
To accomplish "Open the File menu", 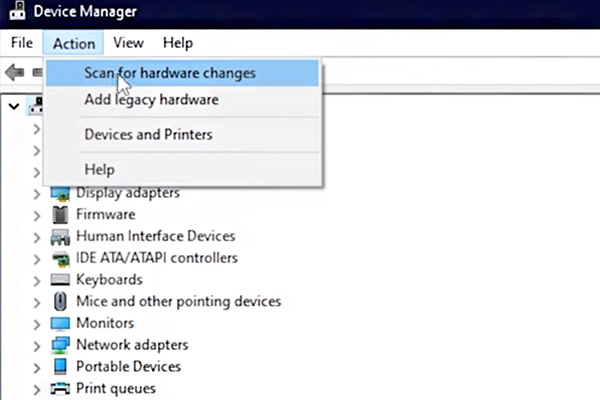I will point(22,42).
